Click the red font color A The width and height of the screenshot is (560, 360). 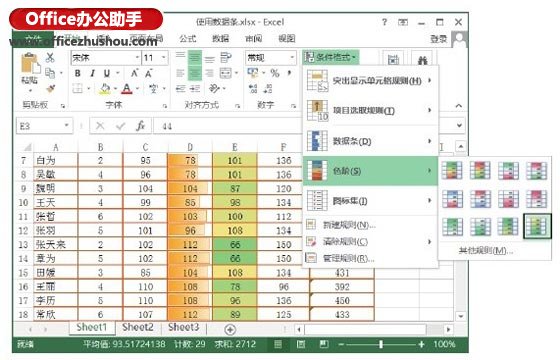coord(127,89)
